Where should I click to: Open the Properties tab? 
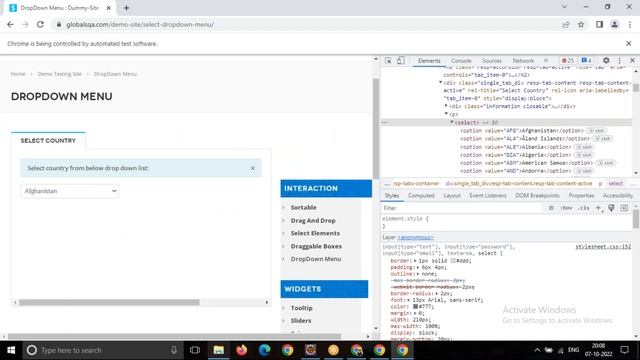[x=581, y=196]
